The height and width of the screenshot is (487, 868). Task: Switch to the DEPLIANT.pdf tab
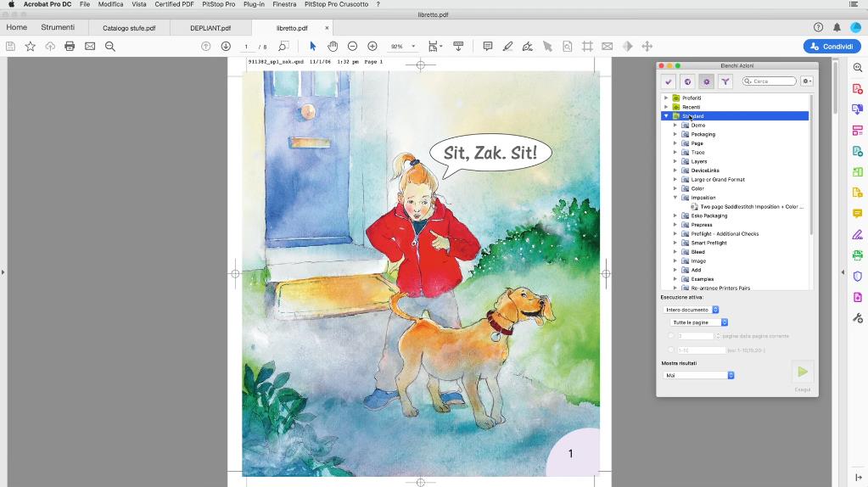pyautogui.click(x=210, y=28)
